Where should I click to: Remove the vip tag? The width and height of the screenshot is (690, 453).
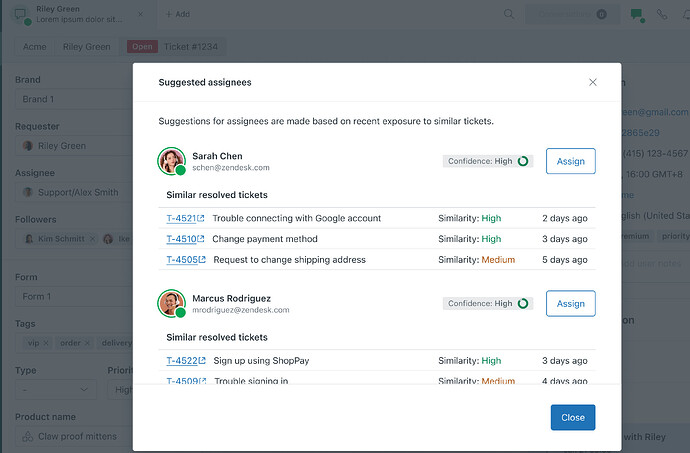pyautogui.click(x=46, y=343)
